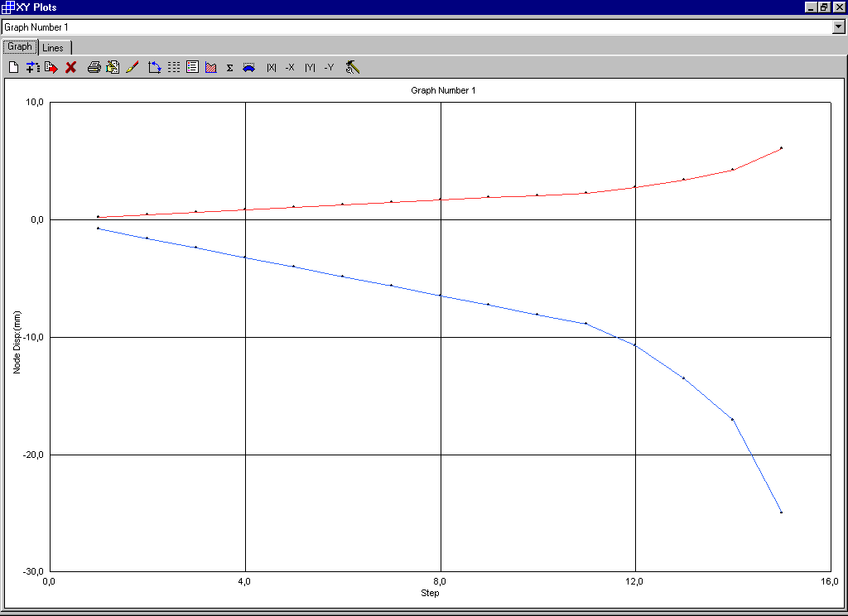Click the last data point on red curve
848x616 pixels.
pyautogui.click(x=781, y=147)
